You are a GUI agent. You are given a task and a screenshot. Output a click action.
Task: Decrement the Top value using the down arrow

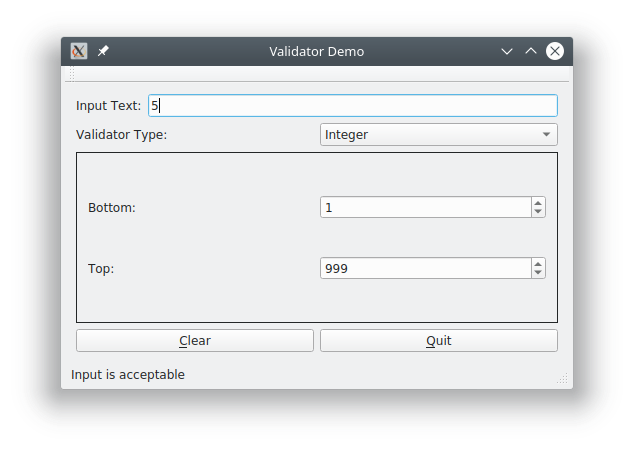tap(538, 273)
